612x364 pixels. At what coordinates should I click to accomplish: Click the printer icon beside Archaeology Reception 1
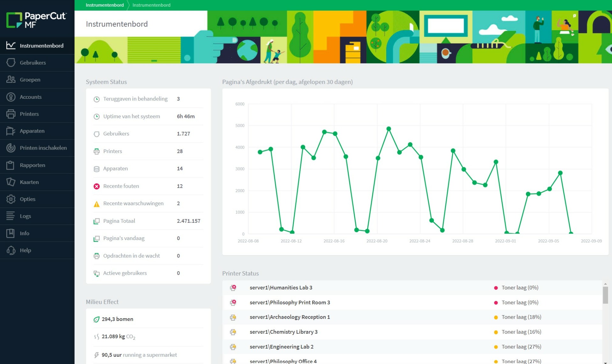233,317
